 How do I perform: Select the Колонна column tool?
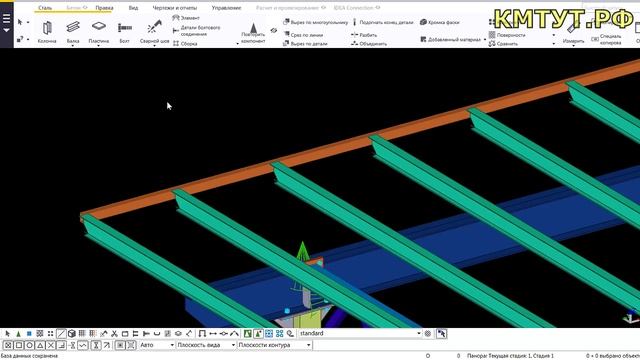[x=47, y=32]
